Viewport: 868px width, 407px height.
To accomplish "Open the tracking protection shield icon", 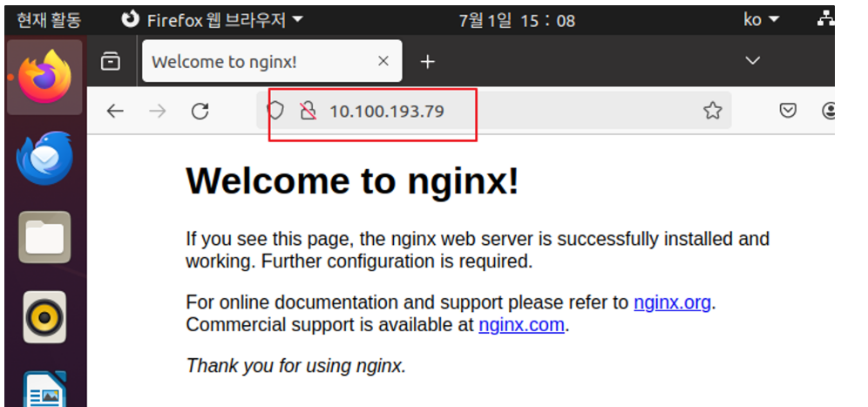I will coord(275,111).
